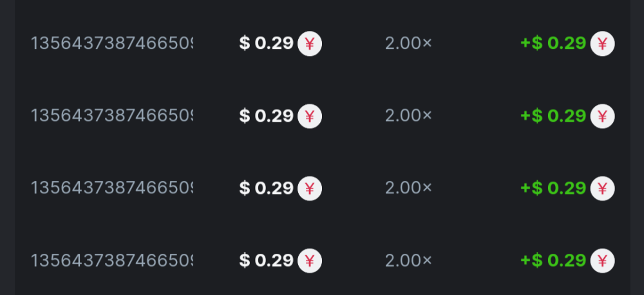The image size is (644, 295).
Task: Click the yen icon beside first row's green payout
Action: point(602,44)
